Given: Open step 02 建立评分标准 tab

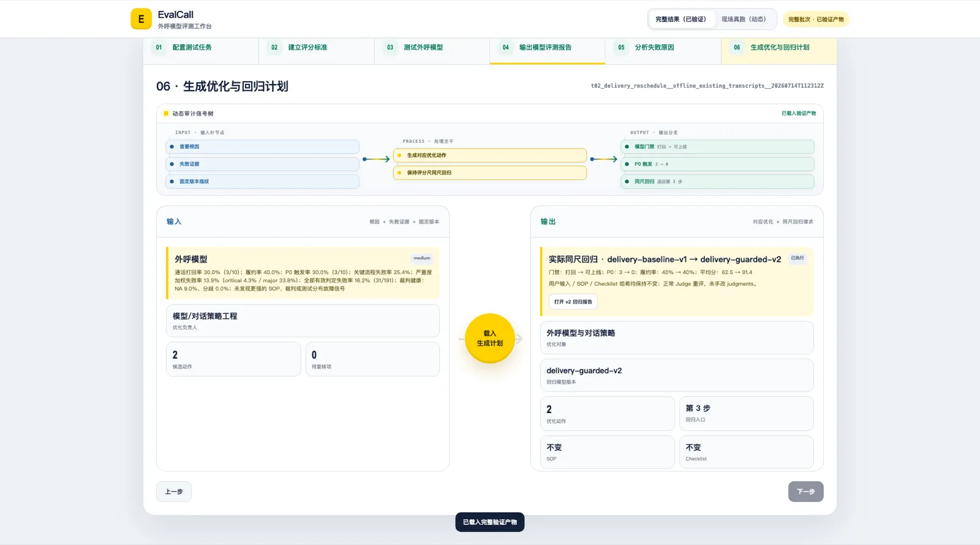Looking at the screenshot, I should click(x=316, y=50).
